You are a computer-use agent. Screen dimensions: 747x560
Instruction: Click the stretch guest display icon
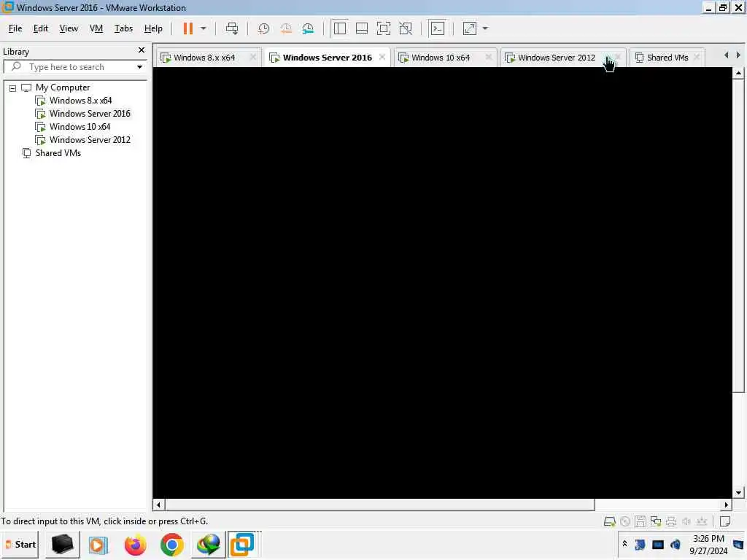[470, 28]
